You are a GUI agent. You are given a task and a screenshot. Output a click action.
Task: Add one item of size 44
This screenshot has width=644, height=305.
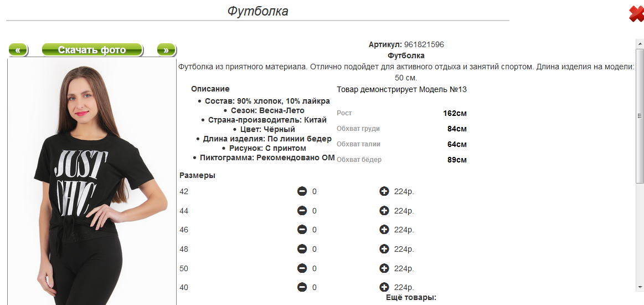coord(384,211)
